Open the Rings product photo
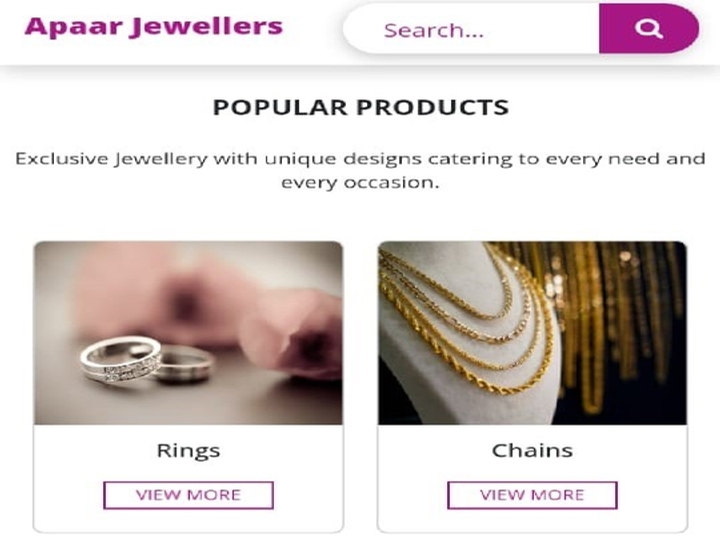The height and width of the screenshot is (540, 720). (188, 333)
